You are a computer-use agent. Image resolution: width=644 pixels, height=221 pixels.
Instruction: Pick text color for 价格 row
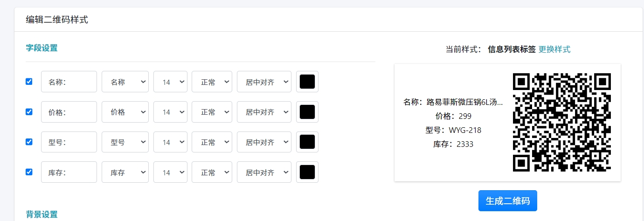[307, 112]
